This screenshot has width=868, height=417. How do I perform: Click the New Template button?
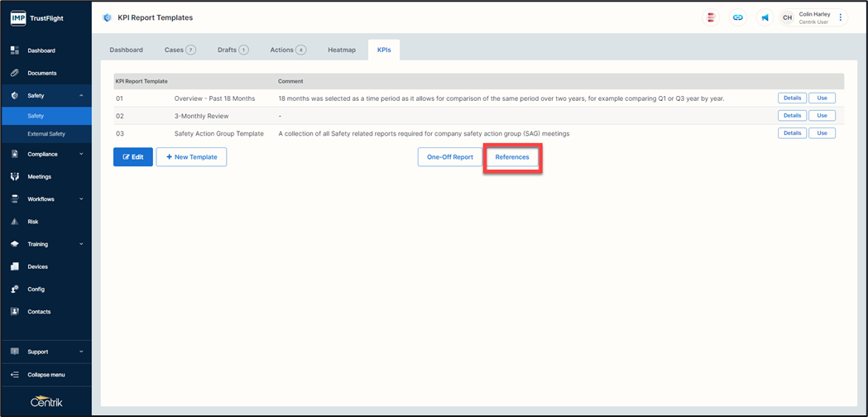pos(191,156)
